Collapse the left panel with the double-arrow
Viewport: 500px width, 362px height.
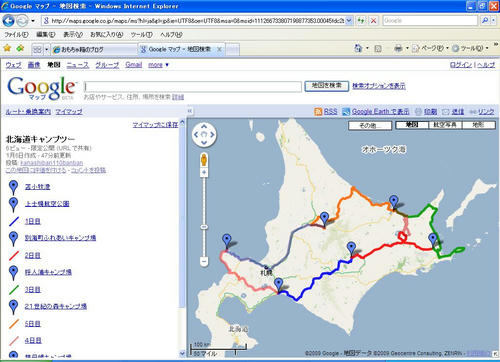click(189, 111)
